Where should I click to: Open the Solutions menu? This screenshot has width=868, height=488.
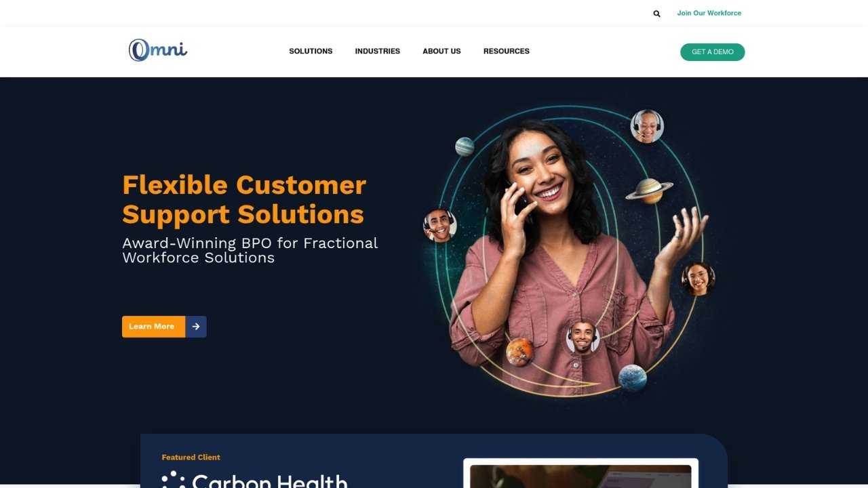[x=311, y=52]
